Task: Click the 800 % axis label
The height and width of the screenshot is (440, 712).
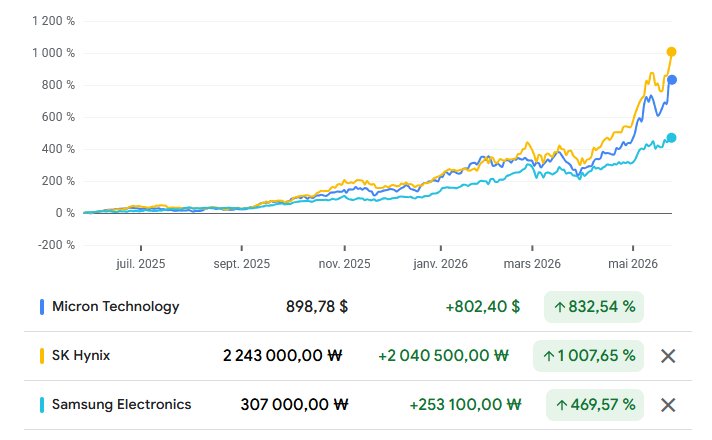Action: (58, 85)
